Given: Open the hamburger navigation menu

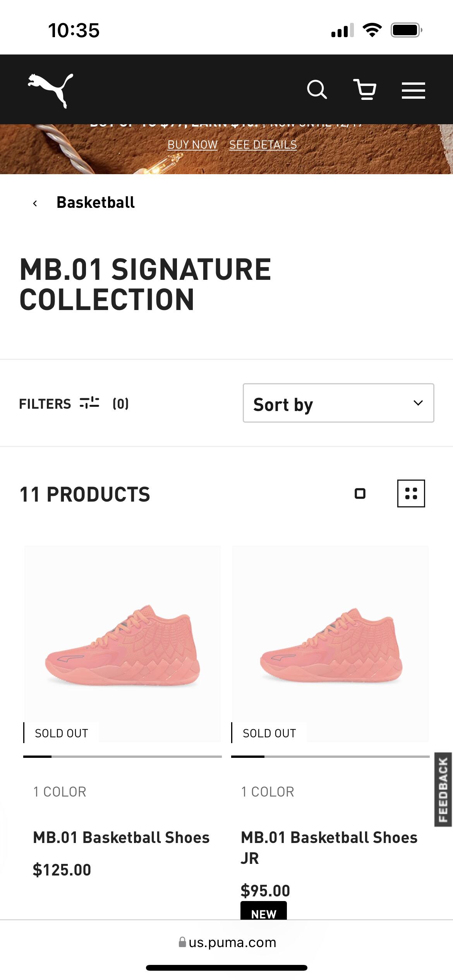Looking at the screenshot, I should [413, 91].
